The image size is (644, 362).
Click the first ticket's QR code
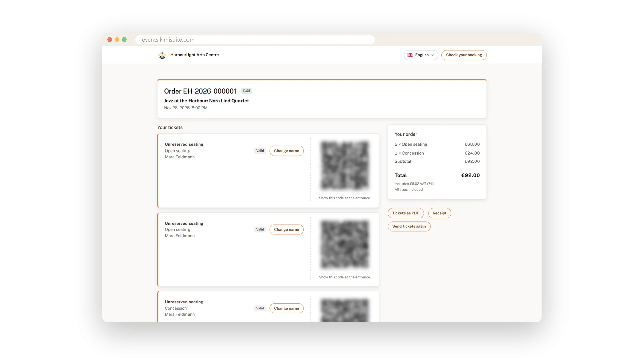coord(345,166)
